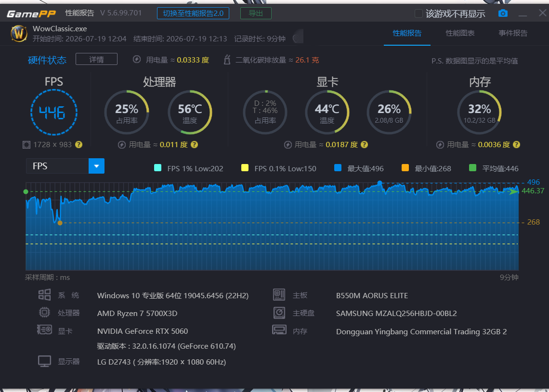The image size is (549, 392).
Task: Switch to 性能图表 tab
Action: click(460, 33)
